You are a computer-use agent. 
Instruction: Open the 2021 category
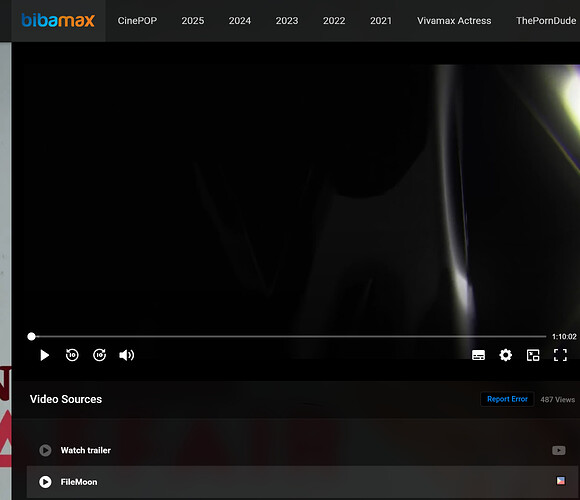(x=381, y=21)
